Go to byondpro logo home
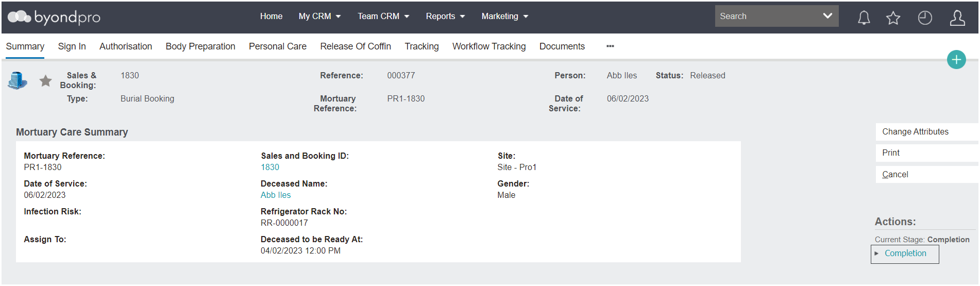Viewport: 980px width, 286px height. [x=54, y=18]
